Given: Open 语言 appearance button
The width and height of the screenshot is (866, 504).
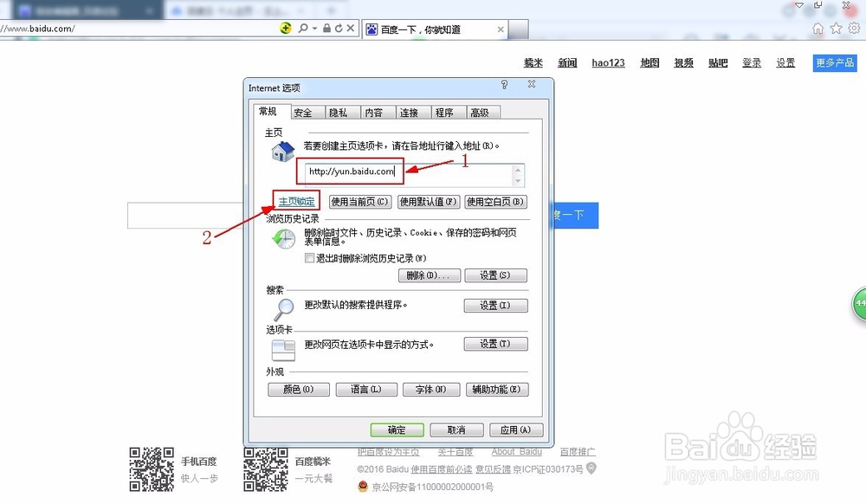Looking at the screenshot, I should tap(366, 390).
